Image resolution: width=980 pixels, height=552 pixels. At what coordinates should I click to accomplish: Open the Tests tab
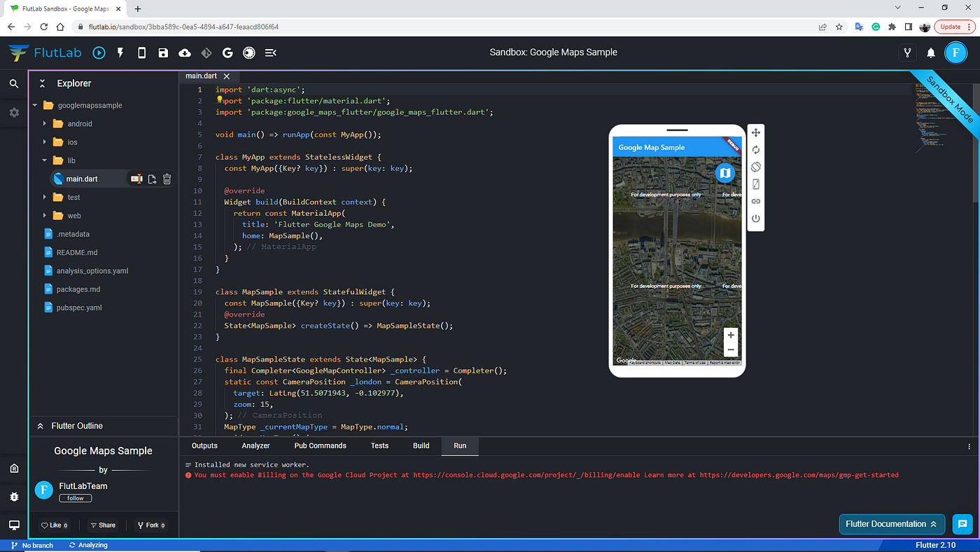[x=379, y=446]
